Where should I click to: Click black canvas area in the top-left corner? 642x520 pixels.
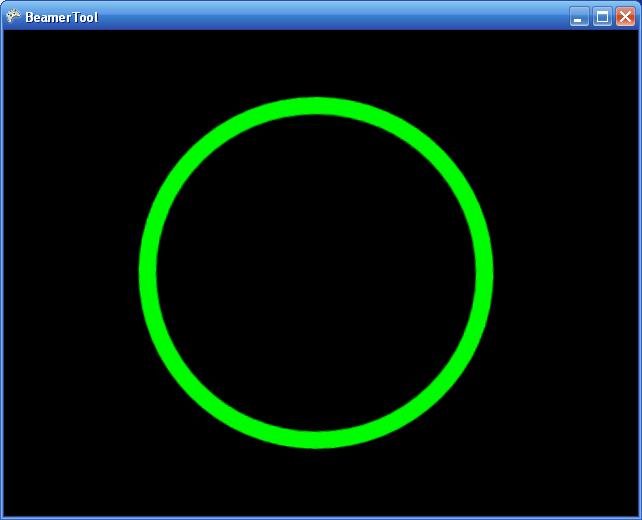40,60
